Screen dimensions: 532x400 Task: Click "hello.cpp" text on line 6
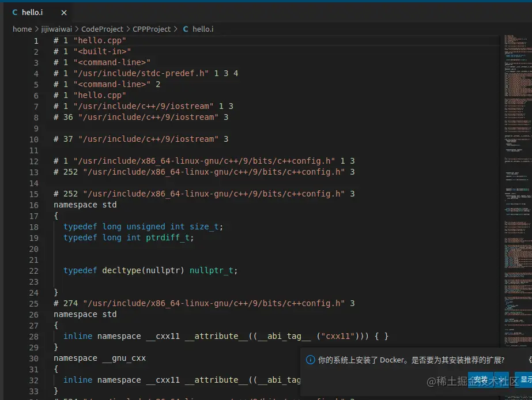[x=100, y=95]
